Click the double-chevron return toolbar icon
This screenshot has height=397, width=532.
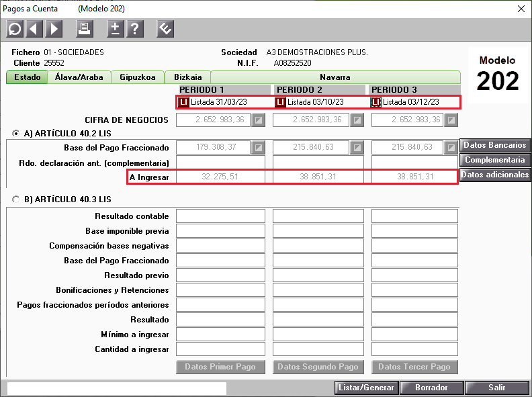tap(165, 29)
